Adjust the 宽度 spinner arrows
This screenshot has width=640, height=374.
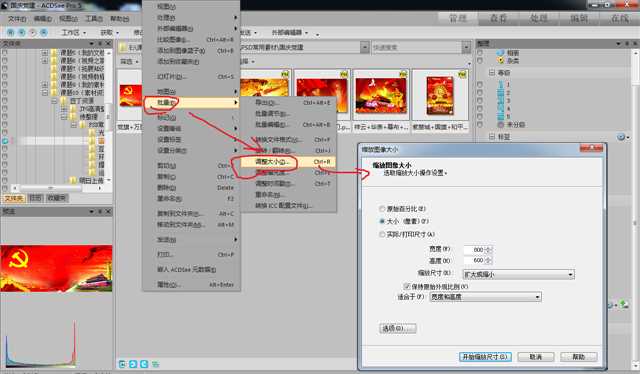(489, 249)
